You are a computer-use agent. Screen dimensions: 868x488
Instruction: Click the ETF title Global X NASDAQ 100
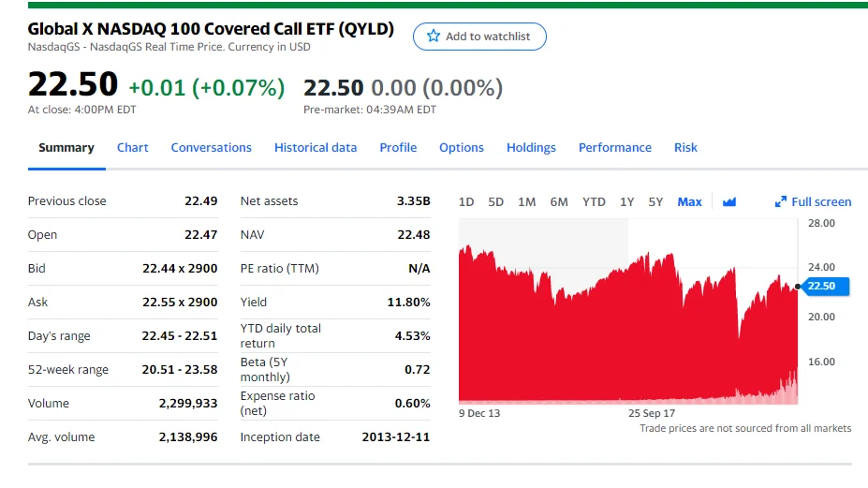tap(211, 29)
